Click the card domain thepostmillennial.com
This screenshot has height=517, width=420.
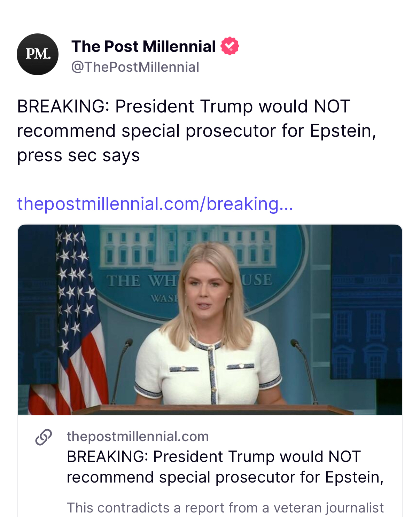tap(138, 436)
